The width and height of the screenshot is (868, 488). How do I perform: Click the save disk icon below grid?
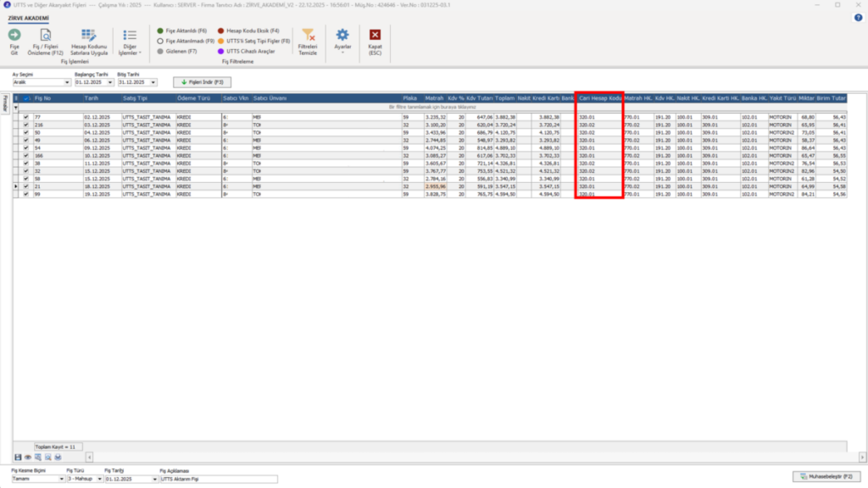point(18,457)
